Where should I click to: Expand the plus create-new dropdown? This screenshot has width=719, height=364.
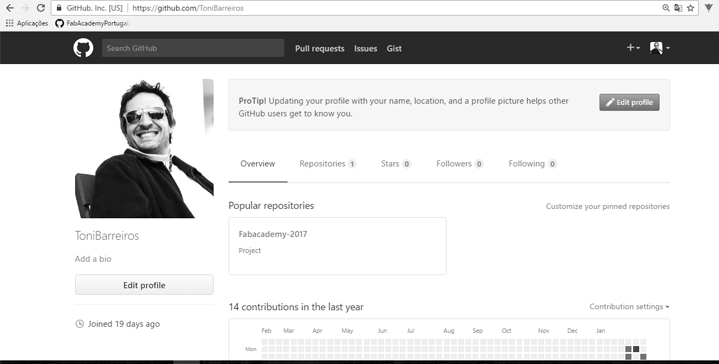point(633,48)
